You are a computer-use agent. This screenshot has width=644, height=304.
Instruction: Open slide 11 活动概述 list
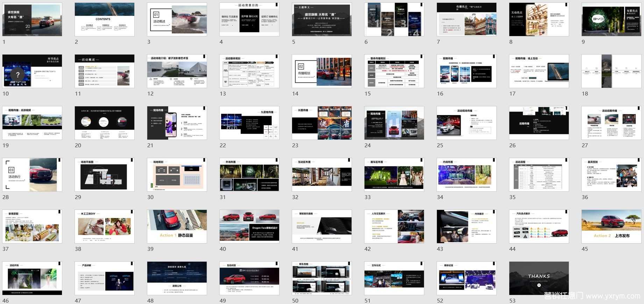pos(105,71)
